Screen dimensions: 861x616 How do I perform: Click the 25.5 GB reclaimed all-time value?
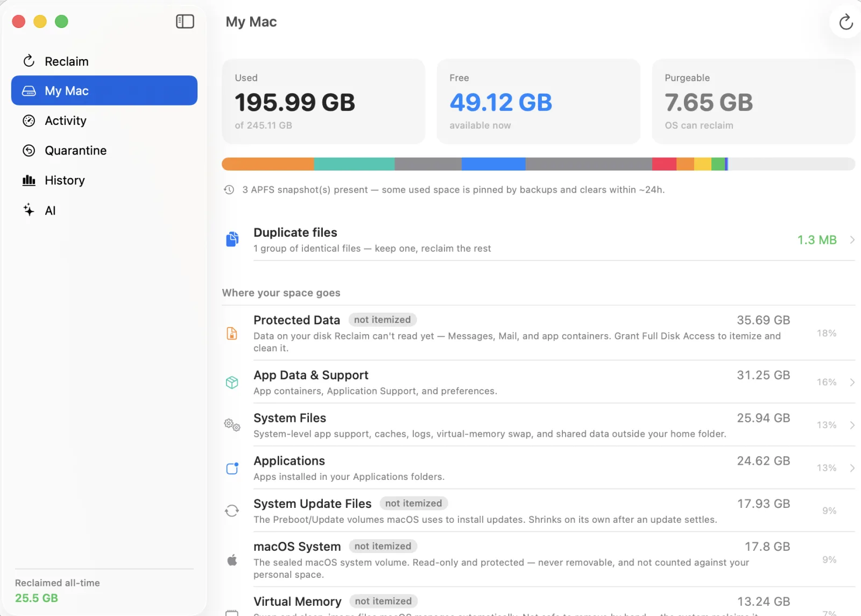tap(37, 598)
